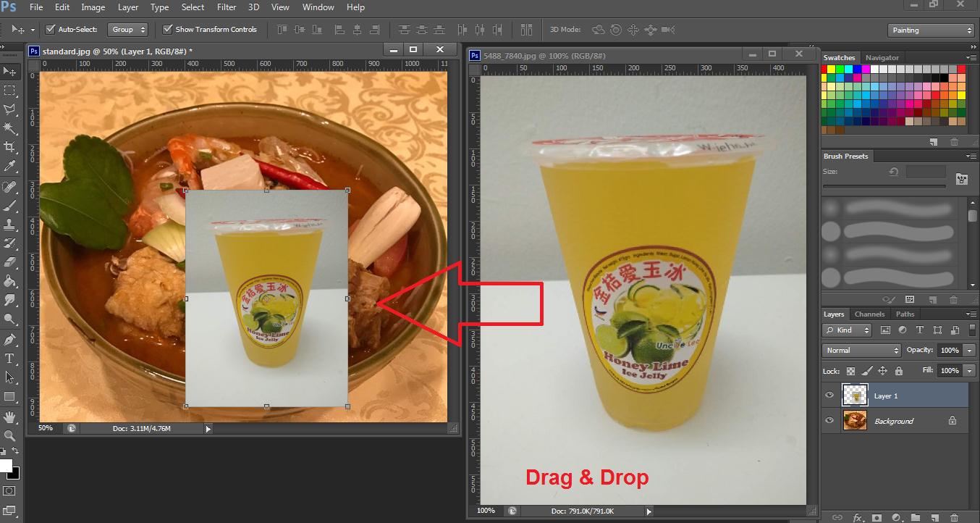980x523 pixels.
Task: Open the Normal blend mode dropdown
Action: coord(861,351)
